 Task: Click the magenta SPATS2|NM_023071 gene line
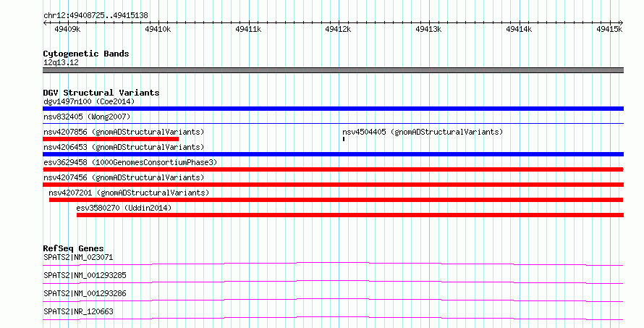tap(333, 264)
